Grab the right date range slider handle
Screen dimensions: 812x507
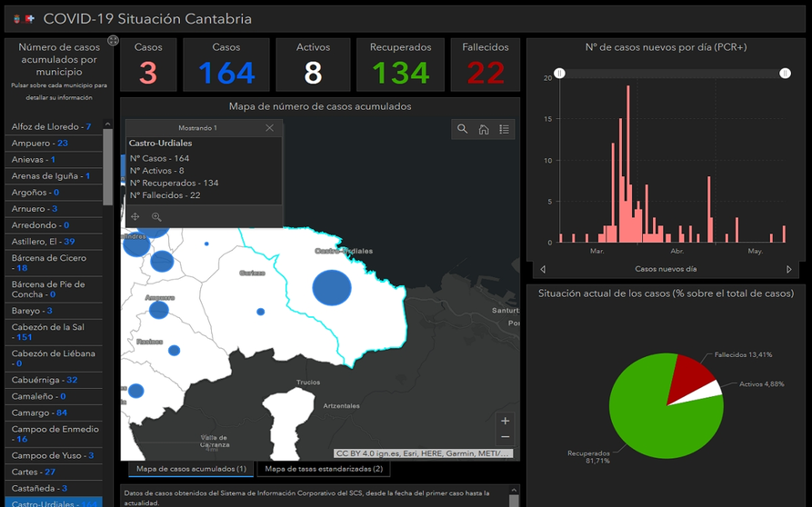point(785,74)
